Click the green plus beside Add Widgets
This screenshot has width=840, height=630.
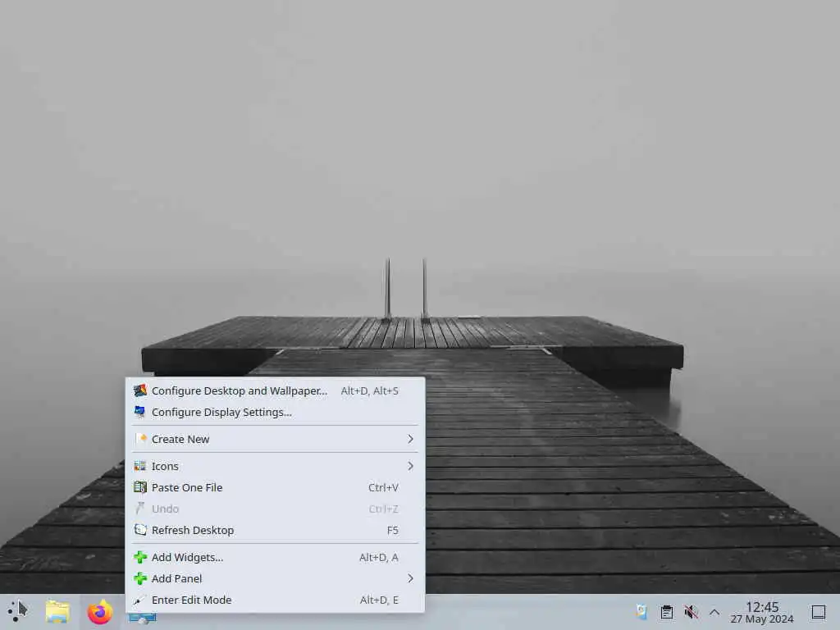pos(140,557)
